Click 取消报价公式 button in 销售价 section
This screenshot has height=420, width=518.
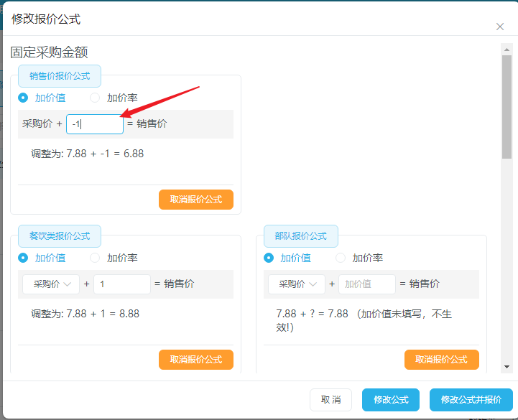click(x=196, y=200)
